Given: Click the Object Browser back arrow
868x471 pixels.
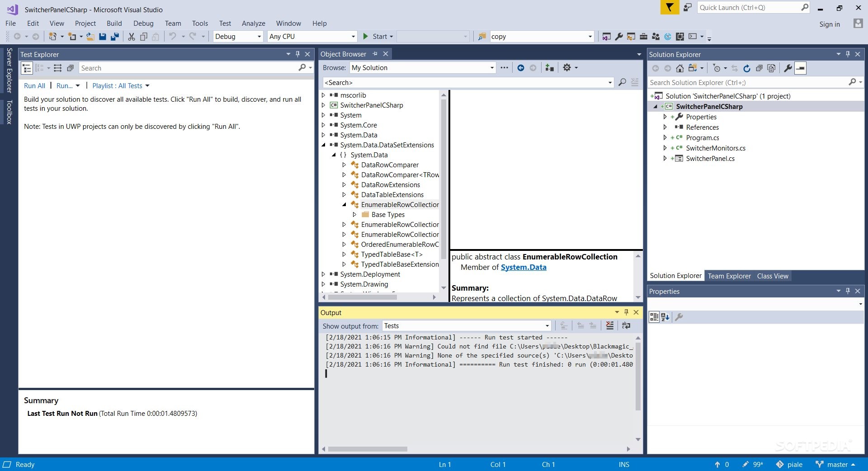Looking at the screenshot, I should click(x=521, y=68).
